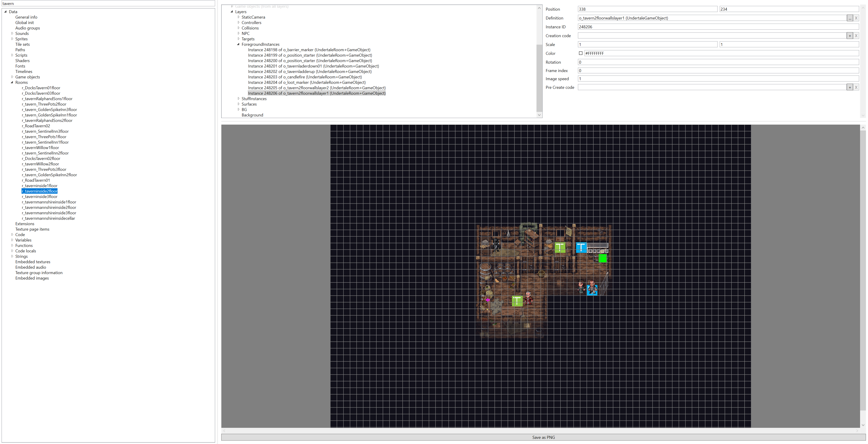
Task: Expand the Sprites node in data tree
Action: (12, 39)
